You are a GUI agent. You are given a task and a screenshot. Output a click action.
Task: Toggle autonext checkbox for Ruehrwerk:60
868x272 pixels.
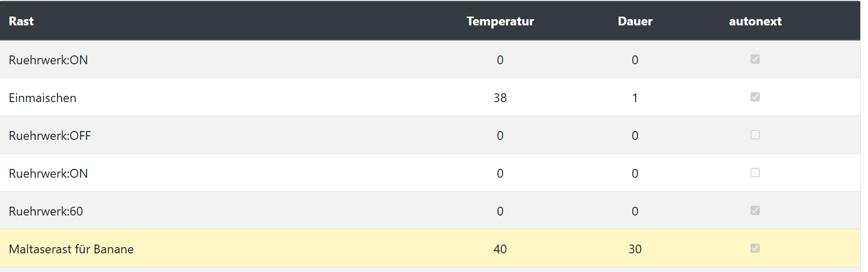click(x=755, y=210)
